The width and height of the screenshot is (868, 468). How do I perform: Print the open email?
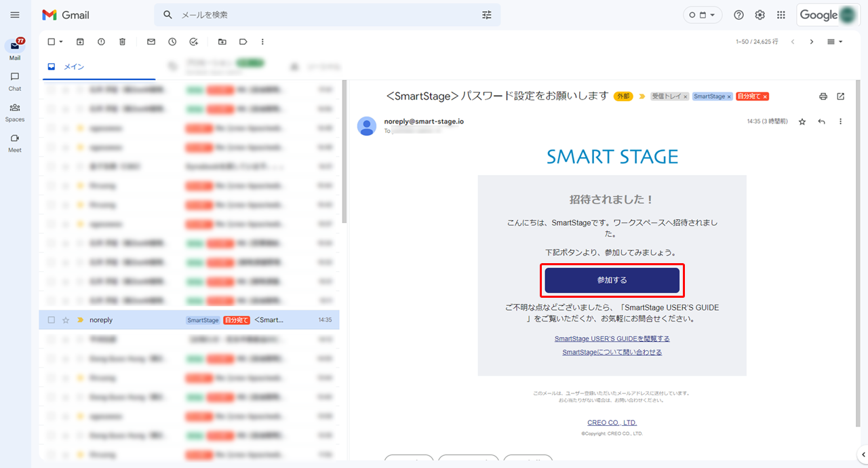[x=823, y=96]
